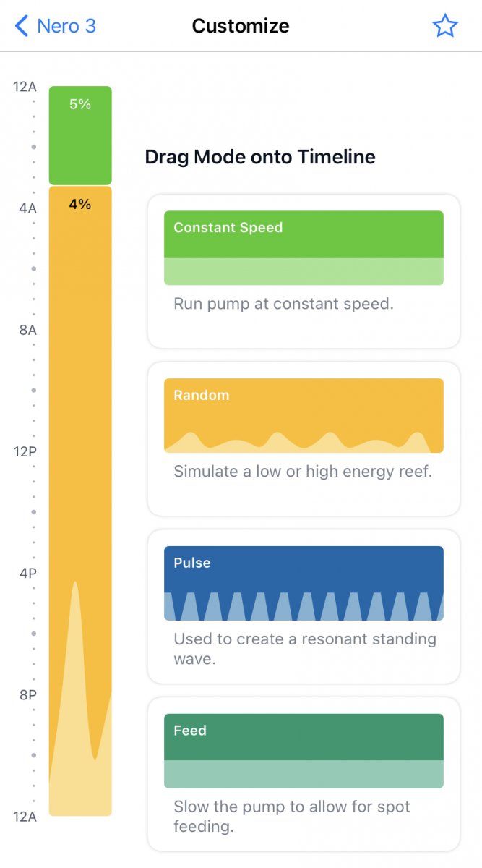Viewport: 482px width, 868px height.
Task: Tap the Pulse waveform preview
Action: point(304,606)
